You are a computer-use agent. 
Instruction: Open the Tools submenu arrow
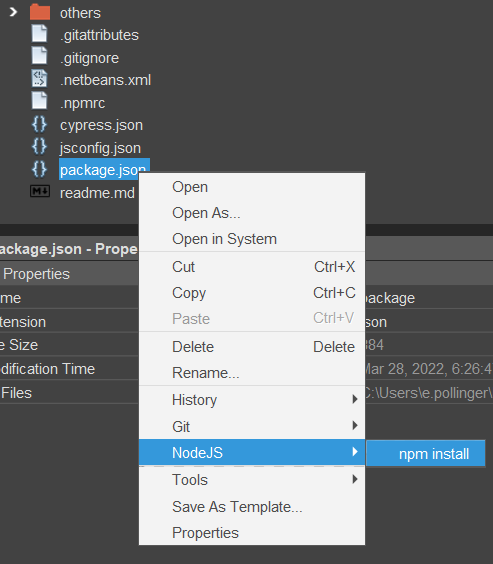355,479
